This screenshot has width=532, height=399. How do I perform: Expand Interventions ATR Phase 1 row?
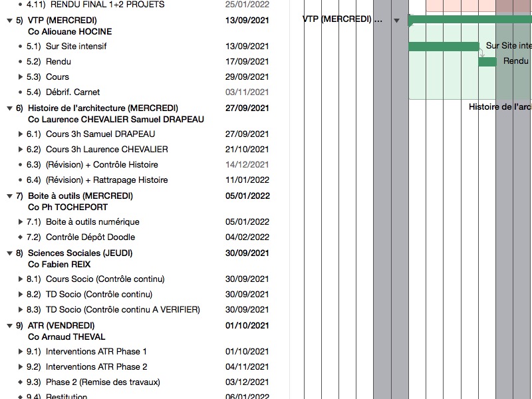pos(20,352)
